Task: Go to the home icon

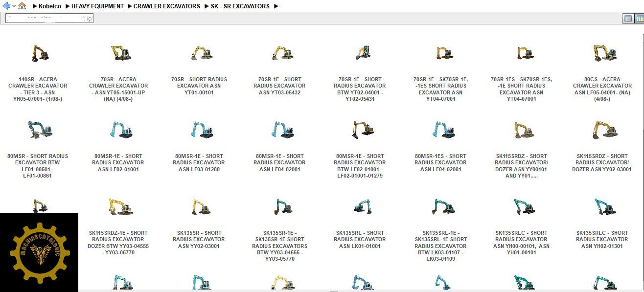Action: pyautogui.click(x=22, y=6)
